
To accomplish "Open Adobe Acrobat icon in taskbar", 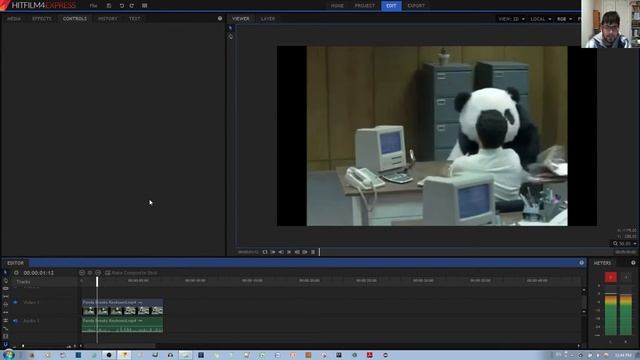I will click(x=370, y=355).
